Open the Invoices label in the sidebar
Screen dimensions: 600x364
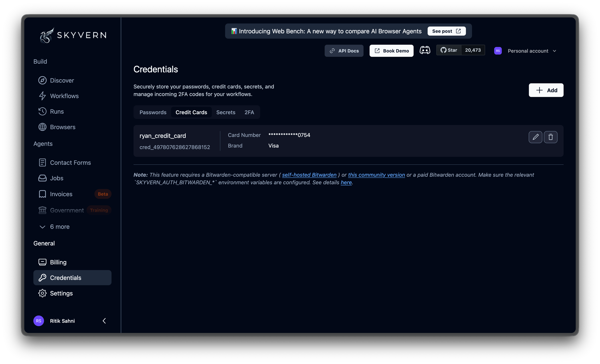tap(61, 194)
